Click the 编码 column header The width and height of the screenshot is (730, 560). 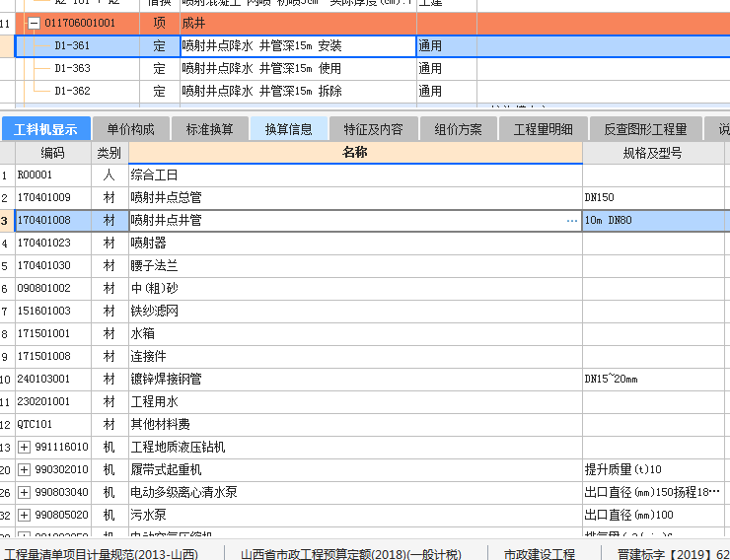pyautogui.click(x=53, y=153)
